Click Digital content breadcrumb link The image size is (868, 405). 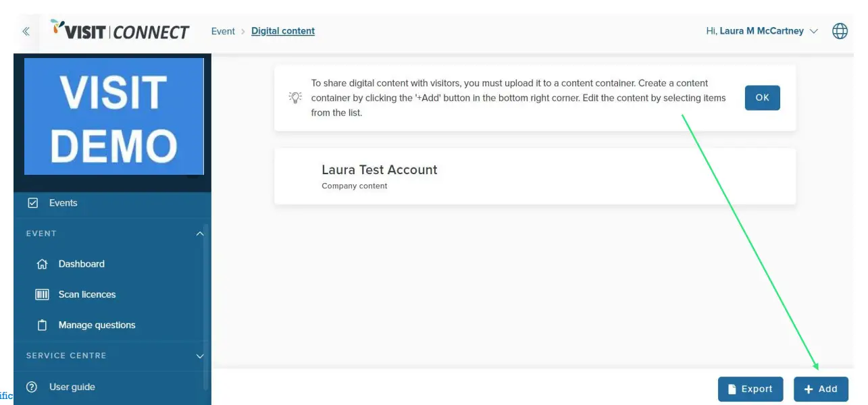(282, 31)
